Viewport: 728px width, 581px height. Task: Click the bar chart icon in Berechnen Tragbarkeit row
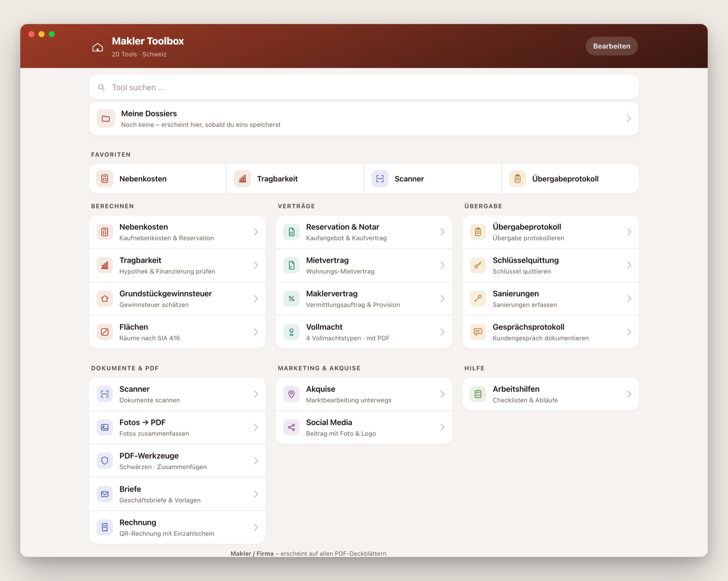[x=105, y=265]
